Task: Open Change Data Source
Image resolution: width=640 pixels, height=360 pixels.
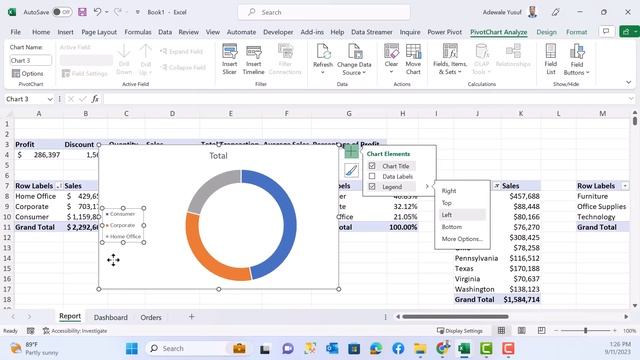Action: click(354, 60)
